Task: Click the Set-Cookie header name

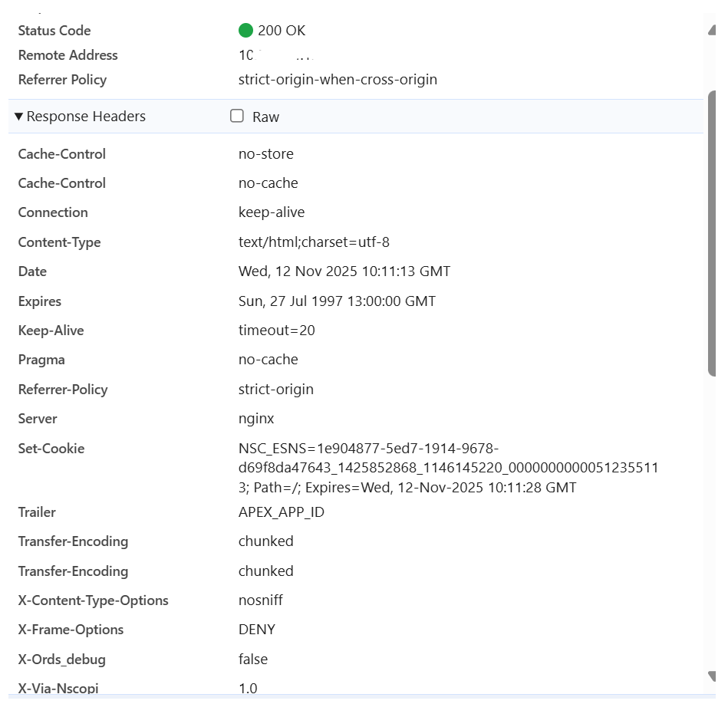Action: [x=51, y=449]
